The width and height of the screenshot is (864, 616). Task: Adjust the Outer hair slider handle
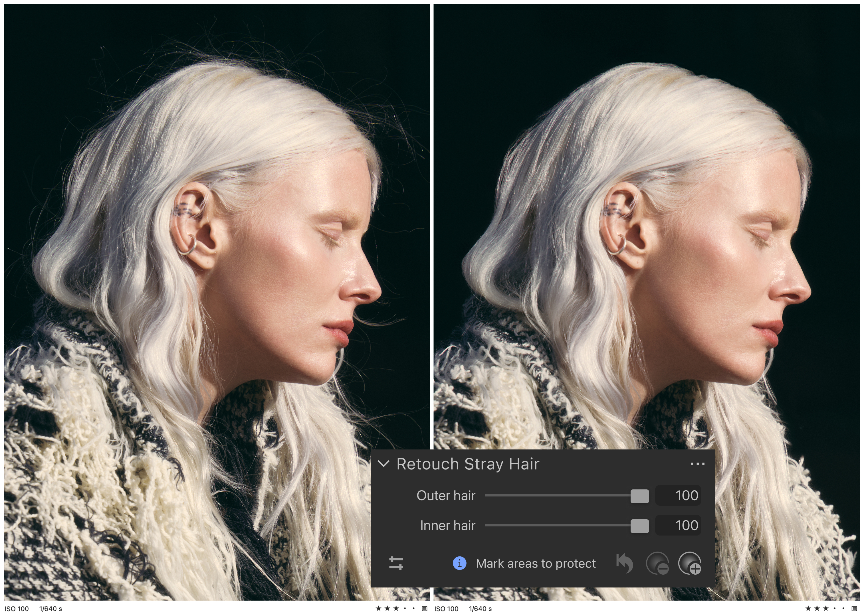[639, 496]
